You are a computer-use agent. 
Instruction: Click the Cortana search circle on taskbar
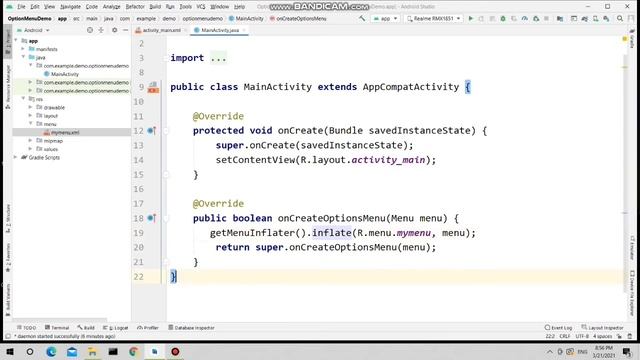30,351
